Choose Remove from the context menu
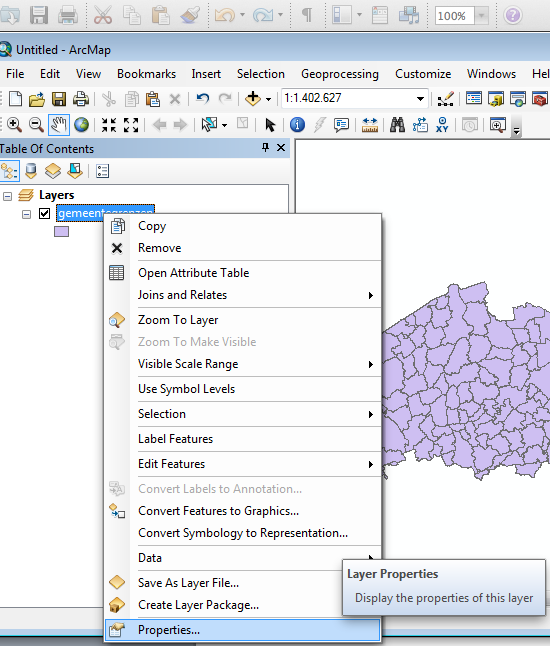 pyautogui.click(x=243, y=248)
